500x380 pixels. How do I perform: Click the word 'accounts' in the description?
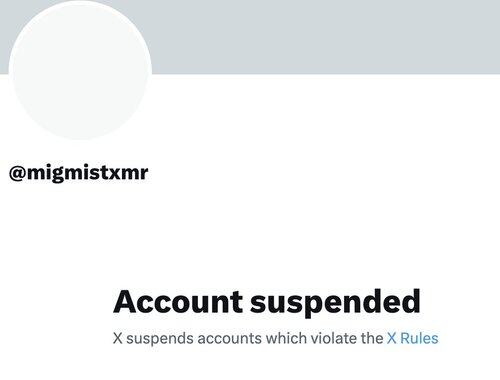(230, 339)
